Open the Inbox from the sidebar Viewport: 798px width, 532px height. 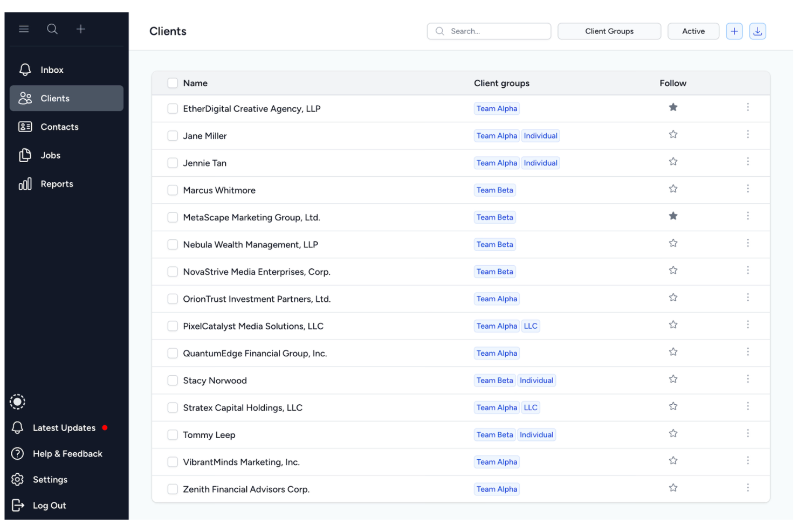tap(52, 70)
